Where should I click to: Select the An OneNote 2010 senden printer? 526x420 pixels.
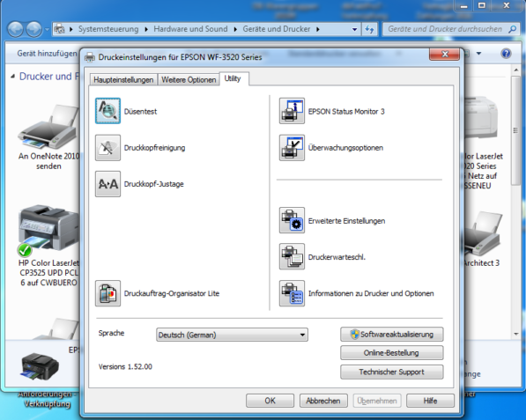pyautogui.click(x=48, y=136)
